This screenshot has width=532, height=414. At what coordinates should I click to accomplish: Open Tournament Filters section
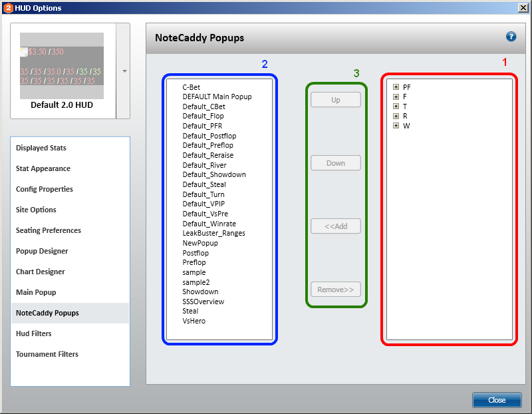70,354
